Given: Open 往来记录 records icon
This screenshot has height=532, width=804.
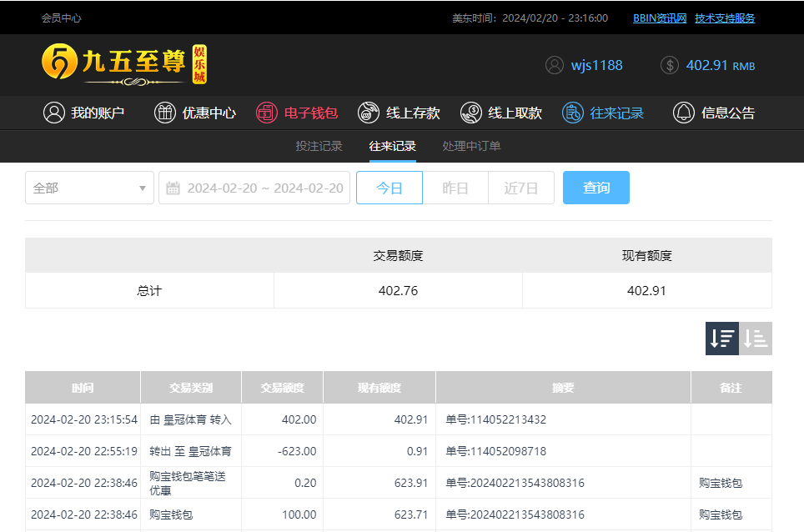Looking at the screenshot, I should click(x=573, y=113).
